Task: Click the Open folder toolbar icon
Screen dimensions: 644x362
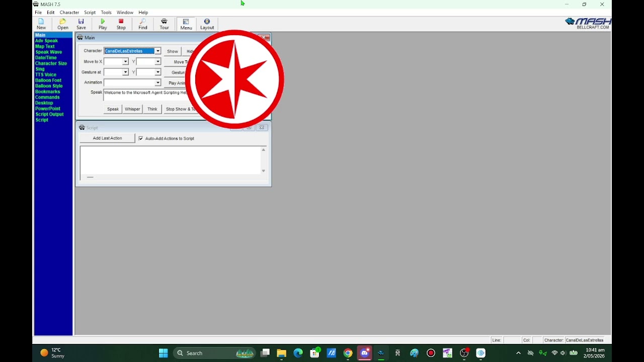Action: [62, 24]
